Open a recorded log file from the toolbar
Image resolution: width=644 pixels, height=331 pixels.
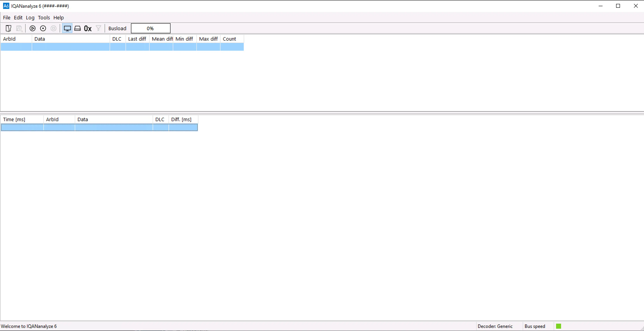pyautogui.click(x=9, y=28)
